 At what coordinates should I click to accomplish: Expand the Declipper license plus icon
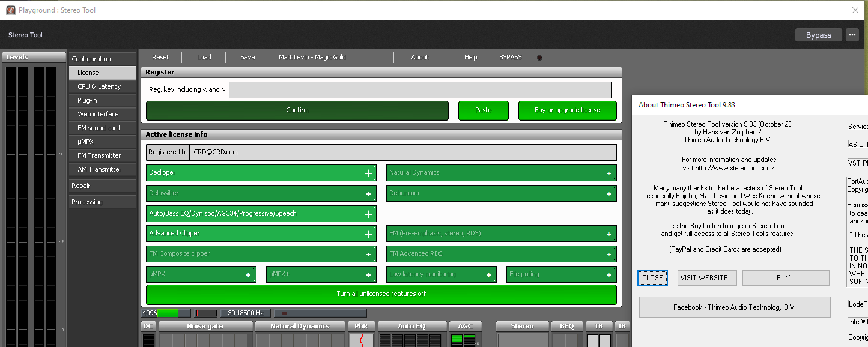(x=369, y=173)
